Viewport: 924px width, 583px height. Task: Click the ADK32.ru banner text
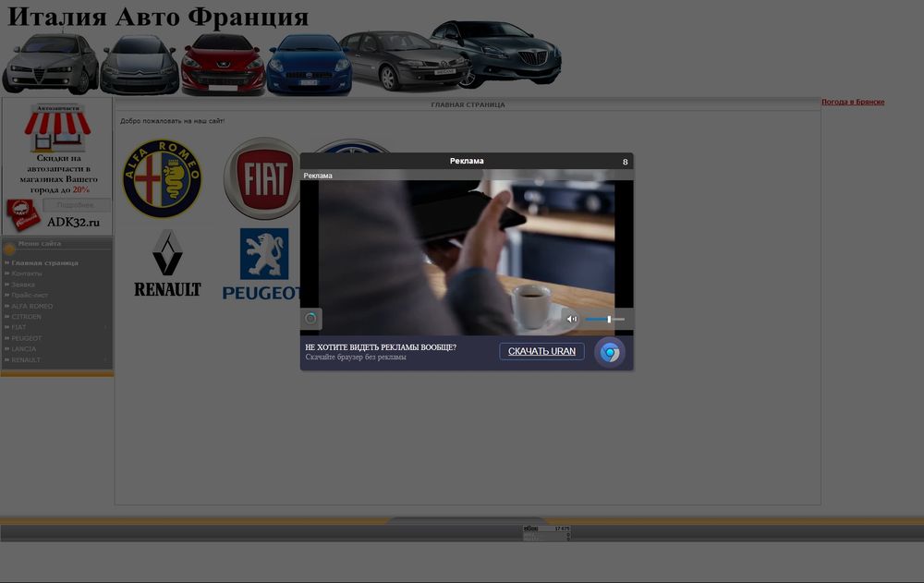73,223
